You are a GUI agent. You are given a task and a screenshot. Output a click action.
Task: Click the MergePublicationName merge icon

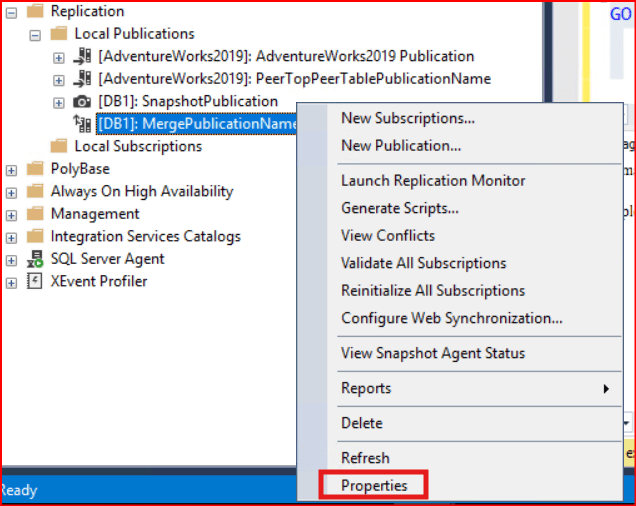(x=83, y=124)
